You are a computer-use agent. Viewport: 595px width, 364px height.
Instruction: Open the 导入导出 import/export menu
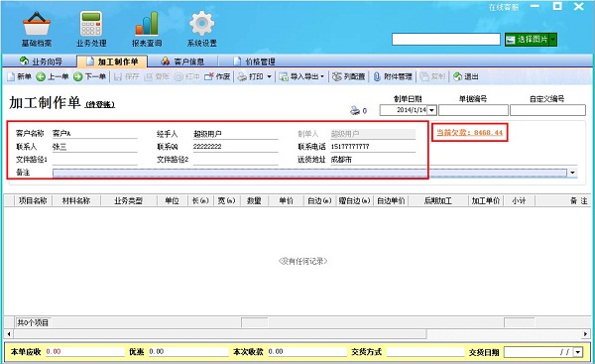301,76
